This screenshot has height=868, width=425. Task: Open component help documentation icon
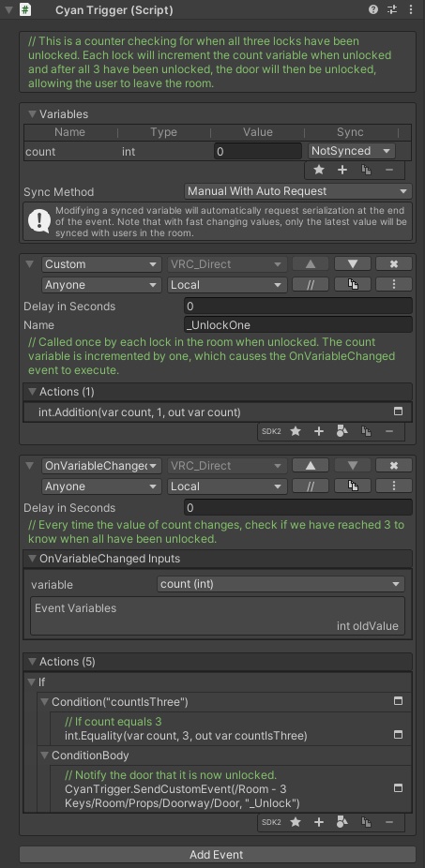pos(373,9)
